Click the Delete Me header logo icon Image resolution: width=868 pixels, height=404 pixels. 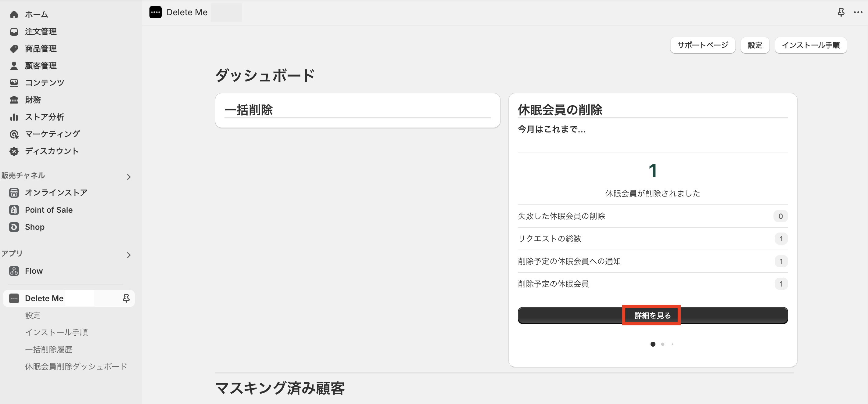pyautogui.click(x=155, y=13)
